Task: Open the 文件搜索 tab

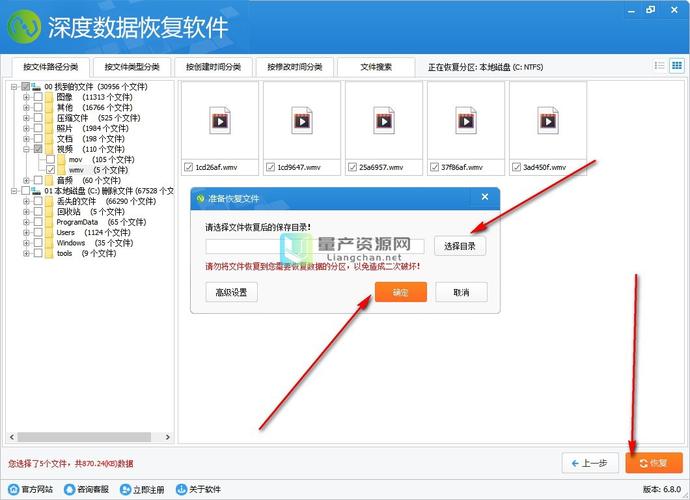Action: (x=376, y=67)
